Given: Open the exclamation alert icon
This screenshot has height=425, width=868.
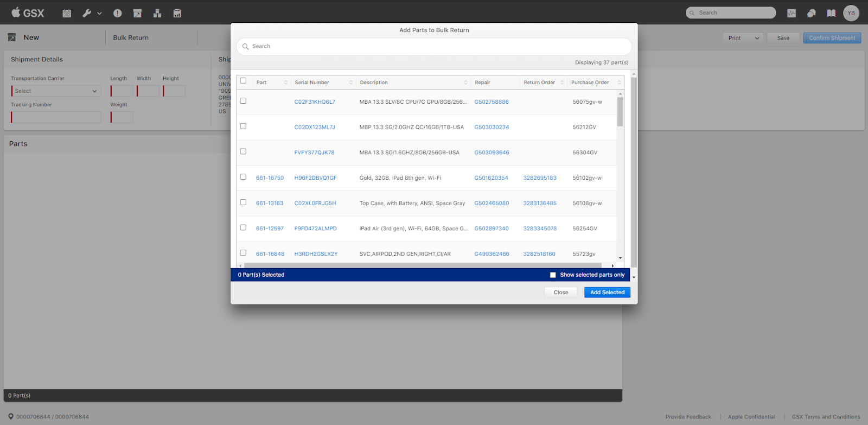Looking at the screenshot, I should [x=117, y=13].
